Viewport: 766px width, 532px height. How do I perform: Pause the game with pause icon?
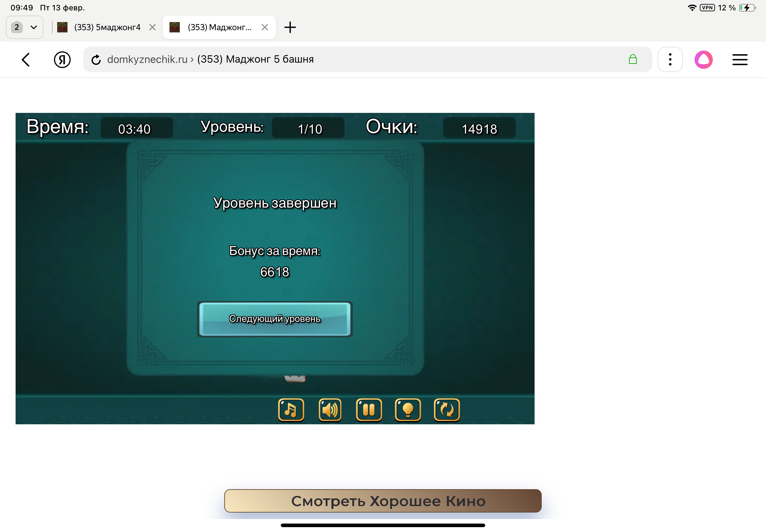[369, 410]
